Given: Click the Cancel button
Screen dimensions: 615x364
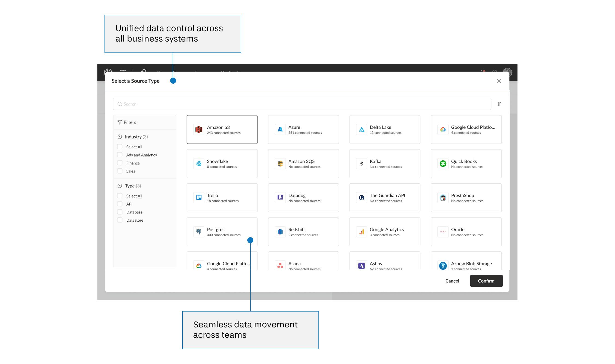Looking at the screenshot, I should 452,281.
